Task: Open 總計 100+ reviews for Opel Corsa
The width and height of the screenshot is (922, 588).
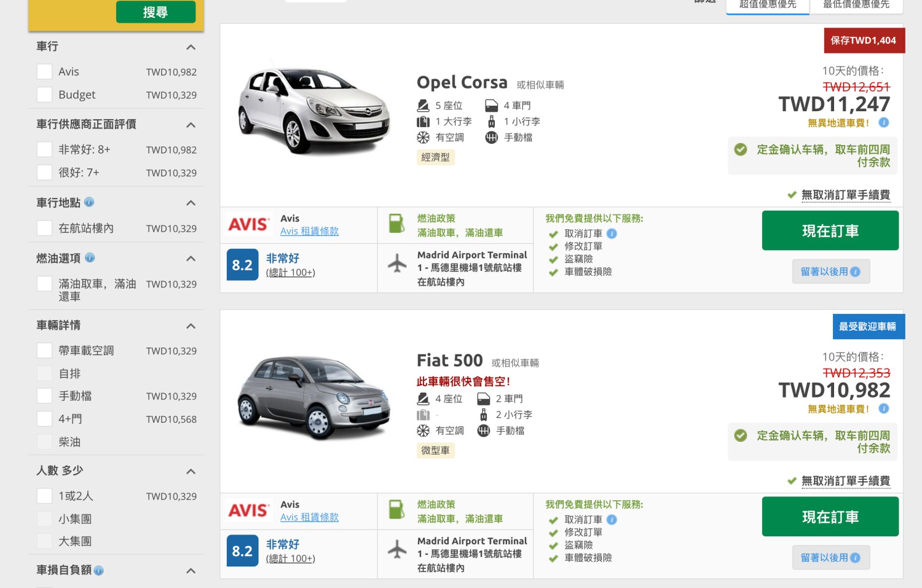Action: coord(290,272)
